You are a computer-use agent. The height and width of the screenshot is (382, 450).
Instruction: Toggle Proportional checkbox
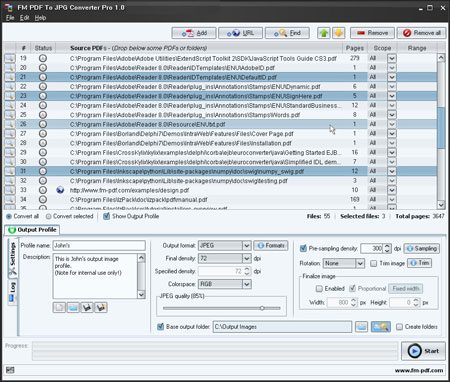pos(352,288)
